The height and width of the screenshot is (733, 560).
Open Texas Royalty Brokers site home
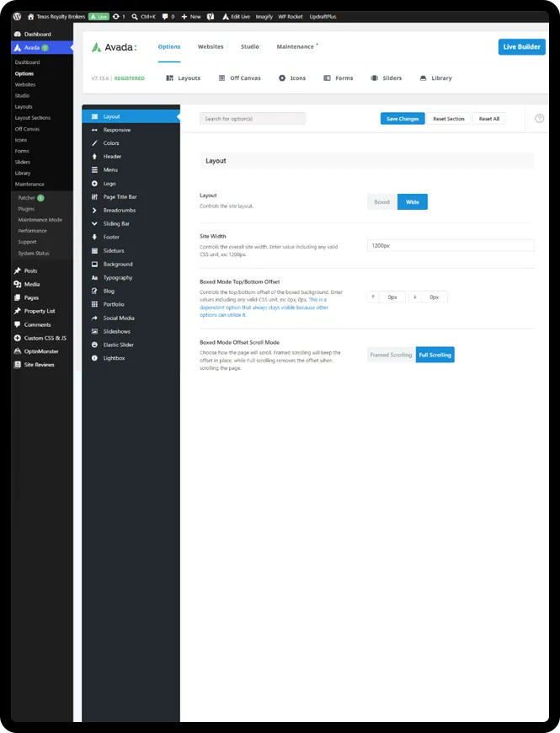[x=56, y=16]
